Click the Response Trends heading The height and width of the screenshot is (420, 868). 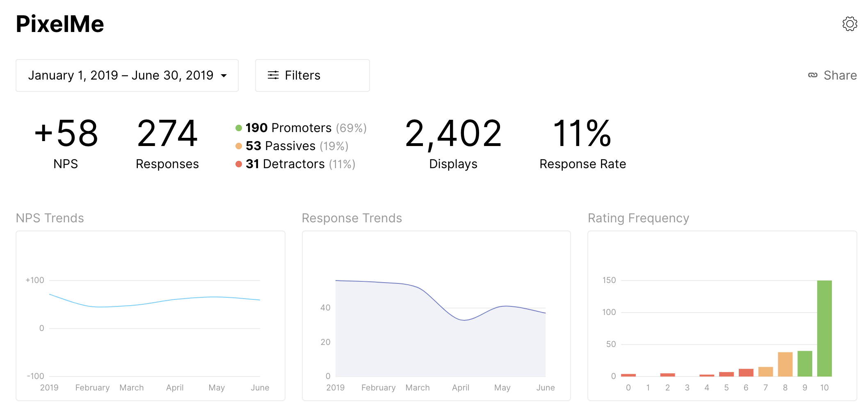[352, 218]
